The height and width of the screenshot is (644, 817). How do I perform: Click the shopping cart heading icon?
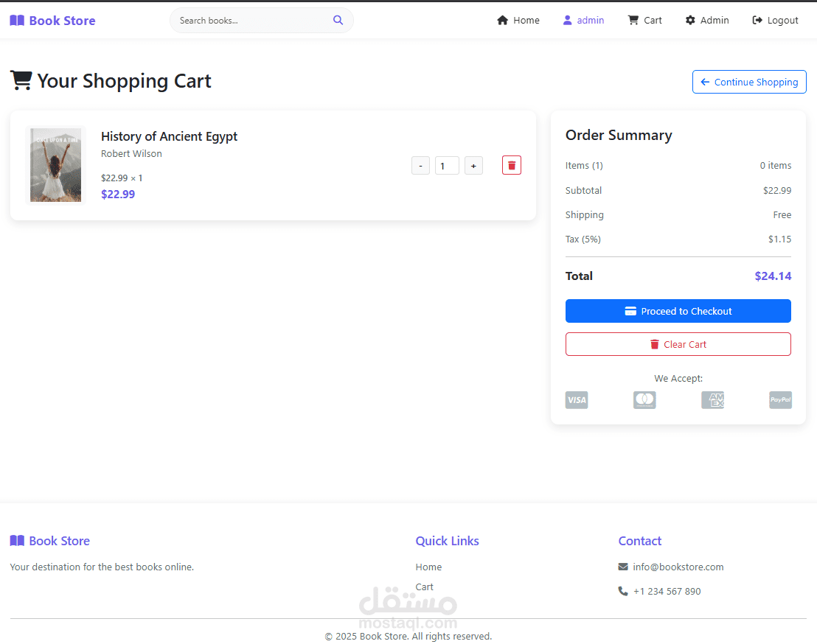[x=21, y=80]
